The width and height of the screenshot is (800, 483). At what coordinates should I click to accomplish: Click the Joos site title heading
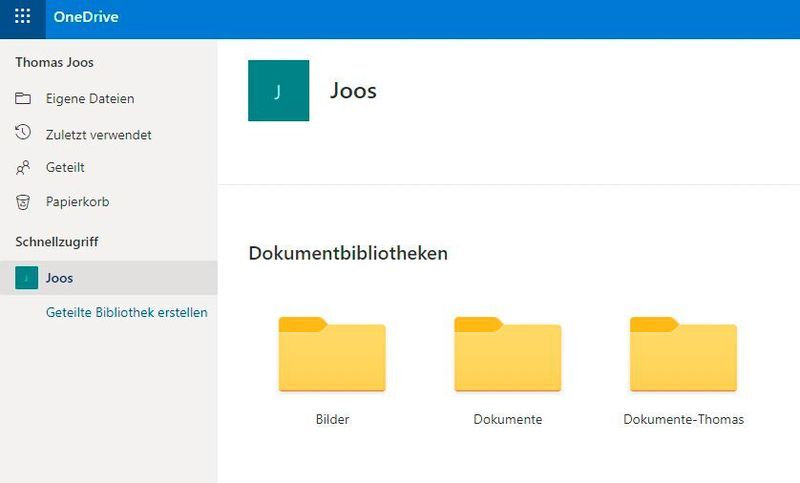353,91
